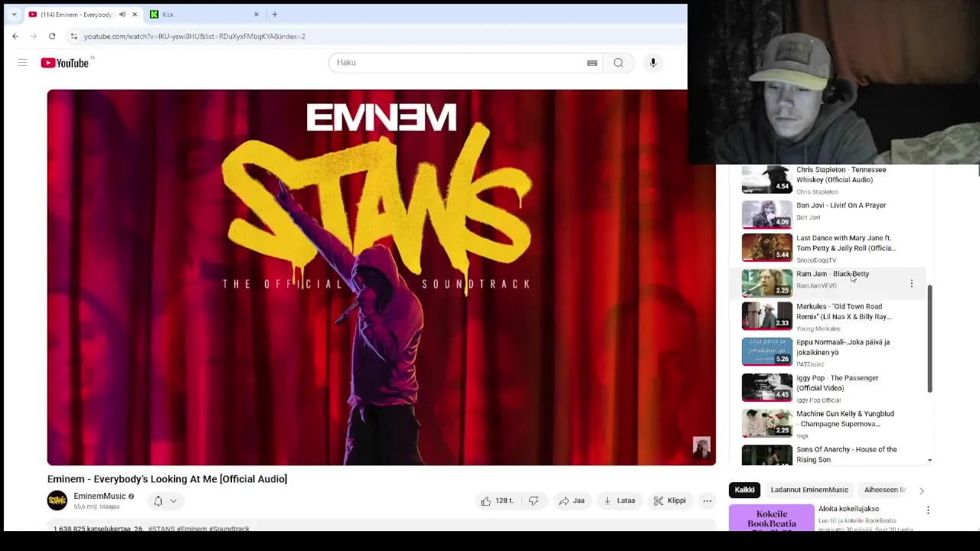Show more filter chips with right arrow
980x551 pixels.
[921, 491]
